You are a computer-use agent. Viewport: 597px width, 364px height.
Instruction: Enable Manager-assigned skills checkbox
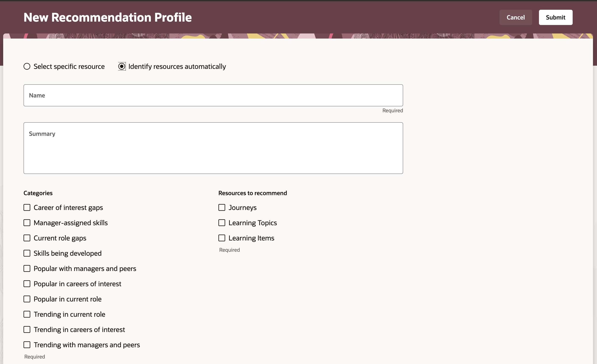27,222
